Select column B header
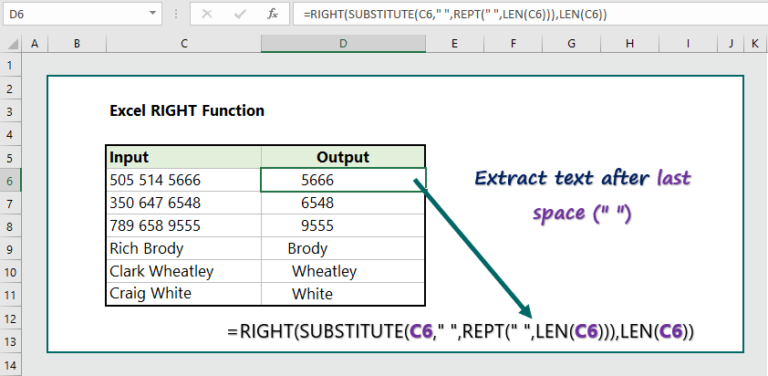This screenshot has width=768, height=376. (77, 44)
